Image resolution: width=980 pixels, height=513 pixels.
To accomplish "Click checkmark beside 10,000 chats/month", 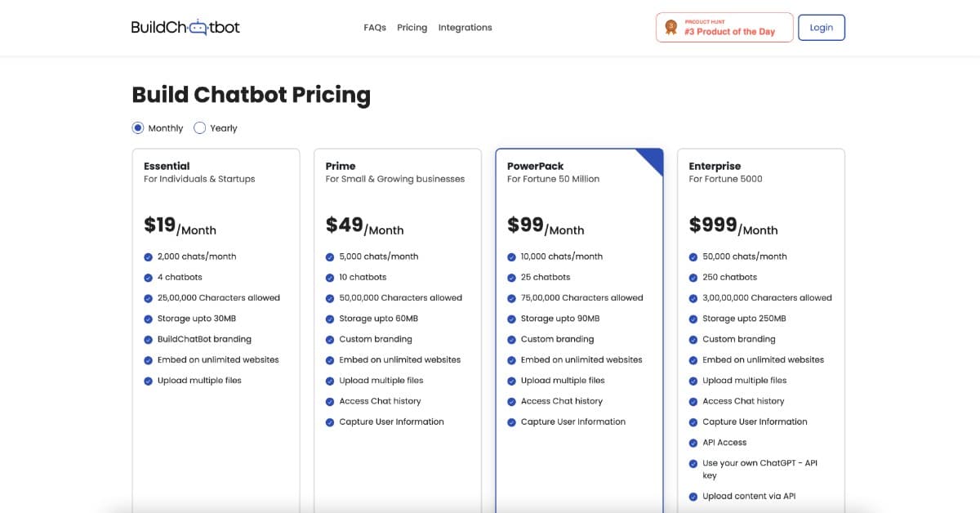I will [x=512, y=256].
